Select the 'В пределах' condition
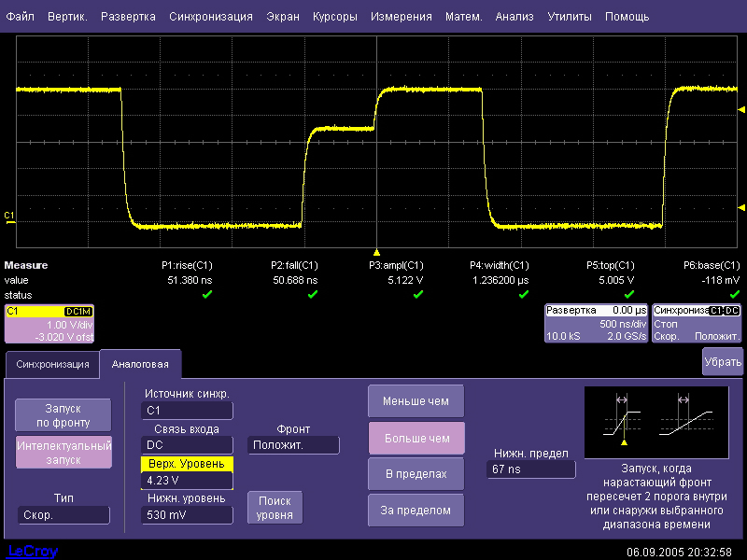The width and height of the screenshot is (747, 560). [416, 474]
